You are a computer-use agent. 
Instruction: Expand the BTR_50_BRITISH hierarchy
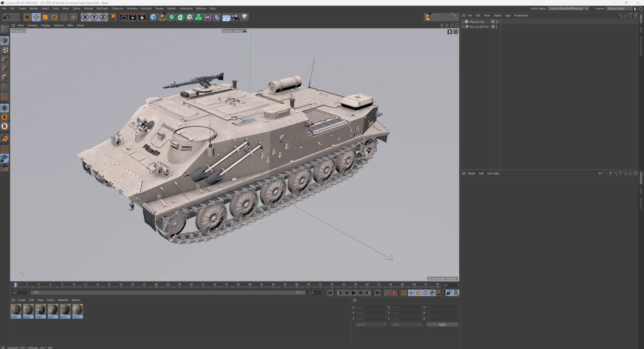[x=463, y=27]
